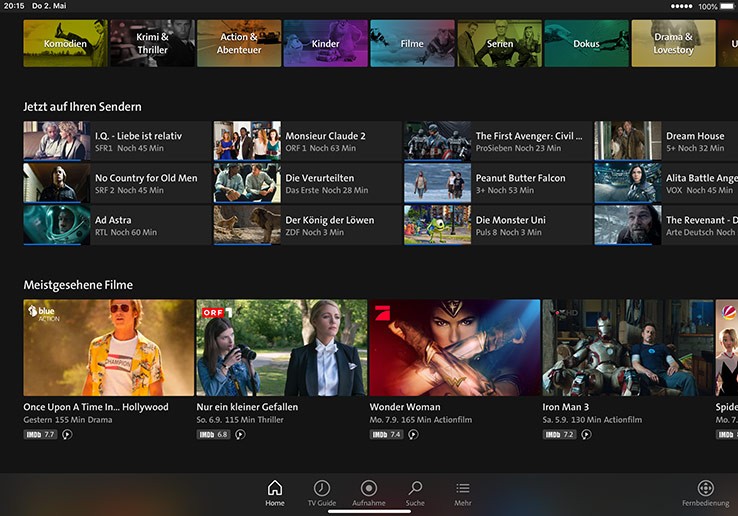Open The First Avenger: Civil War thumbnail
This screenshot has width=738, height=516.
[x=437, y=141]
